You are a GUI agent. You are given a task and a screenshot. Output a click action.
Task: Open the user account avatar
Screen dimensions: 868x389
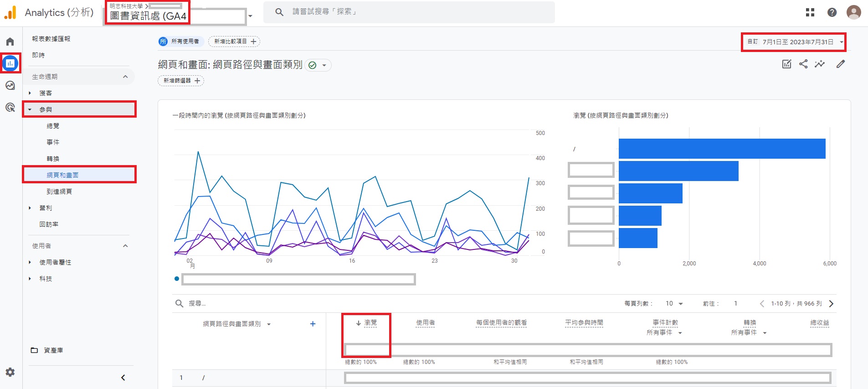854,12
